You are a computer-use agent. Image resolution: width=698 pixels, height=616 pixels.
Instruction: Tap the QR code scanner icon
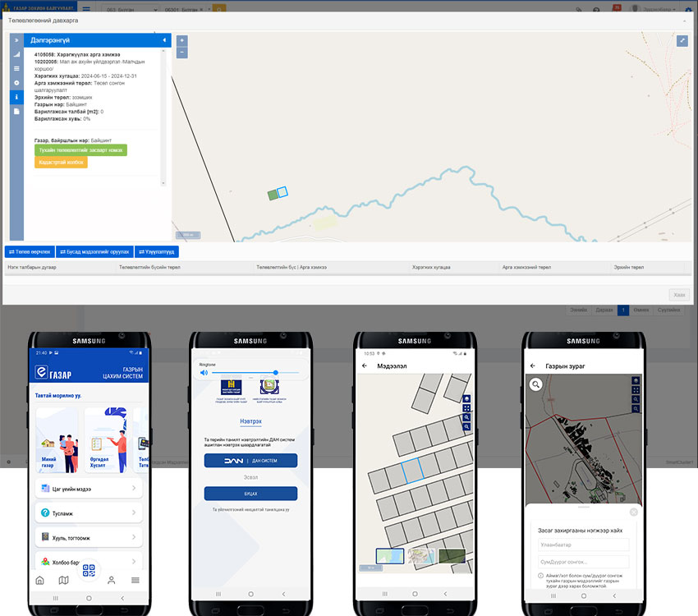pyautogui.click(x=89, y=570)
